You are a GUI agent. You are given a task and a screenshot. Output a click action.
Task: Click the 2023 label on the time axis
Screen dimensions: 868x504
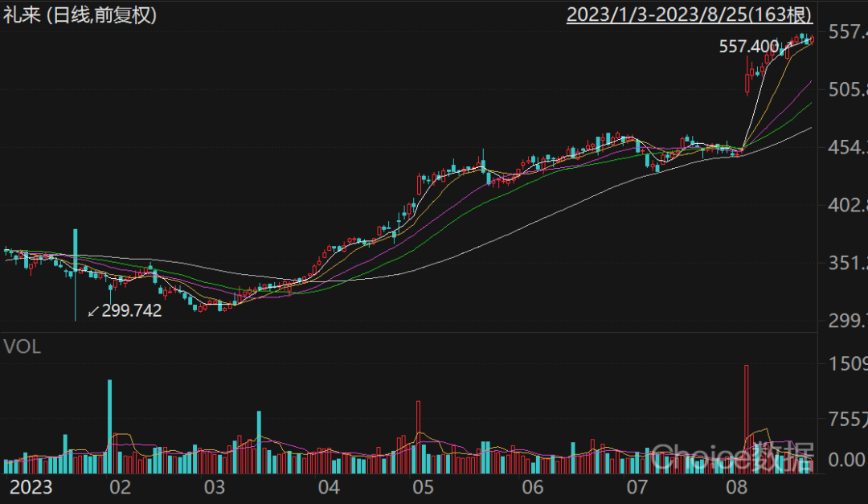click(31, 487)
